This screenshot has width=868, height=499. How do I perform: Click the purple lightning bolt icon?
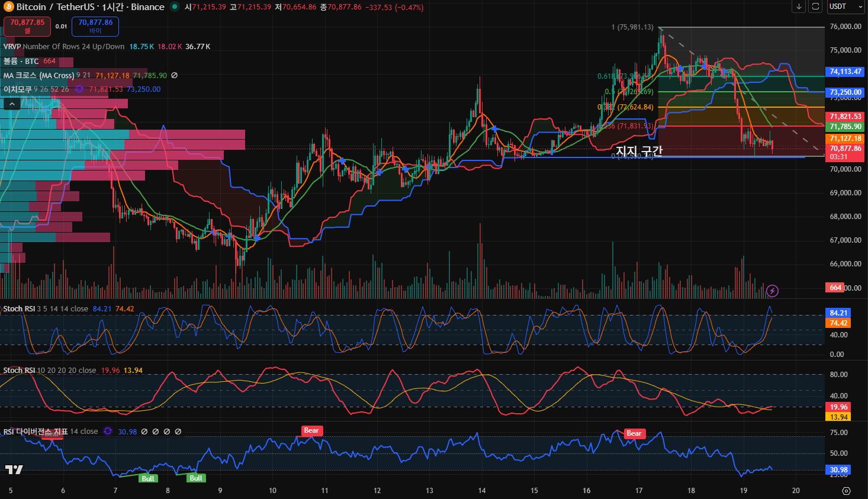click(772, 291)
